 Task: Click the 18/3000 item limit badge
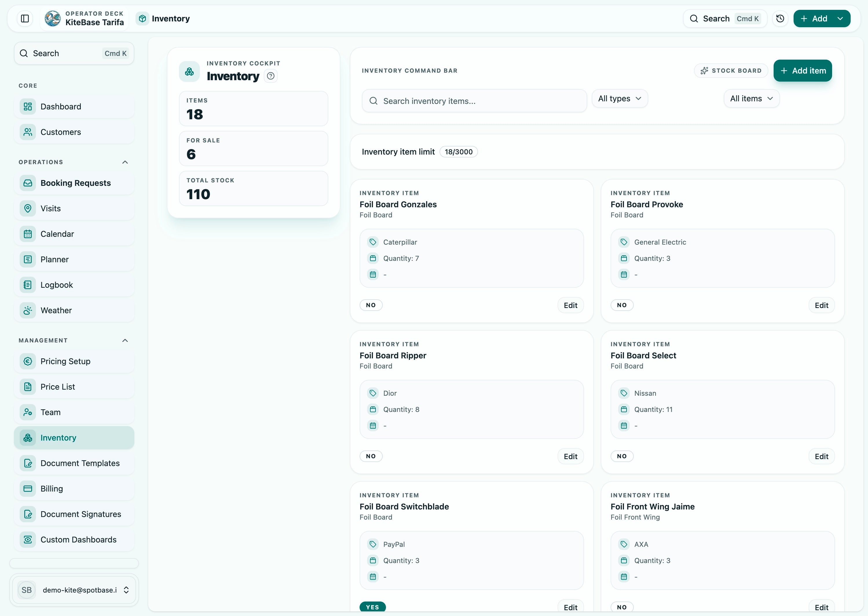pyautogui.click(x=458, y=151)
